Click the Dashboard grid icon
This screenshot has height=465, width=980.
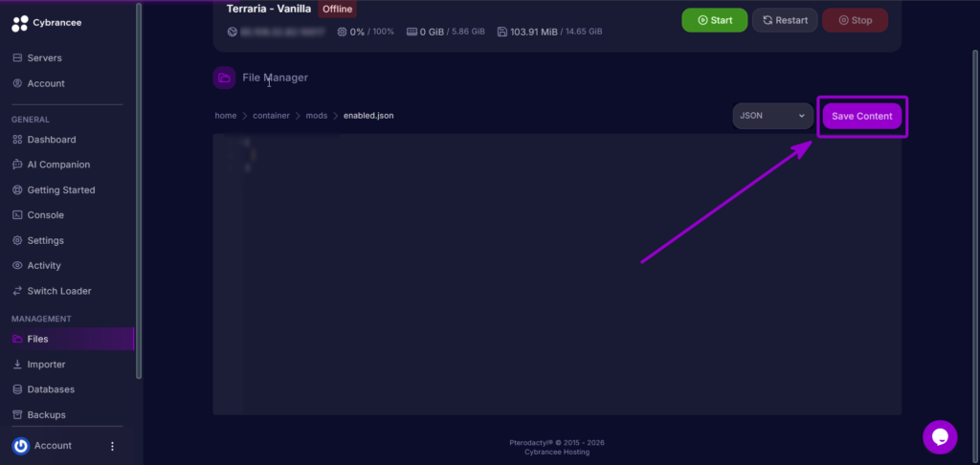click(17, 140)
